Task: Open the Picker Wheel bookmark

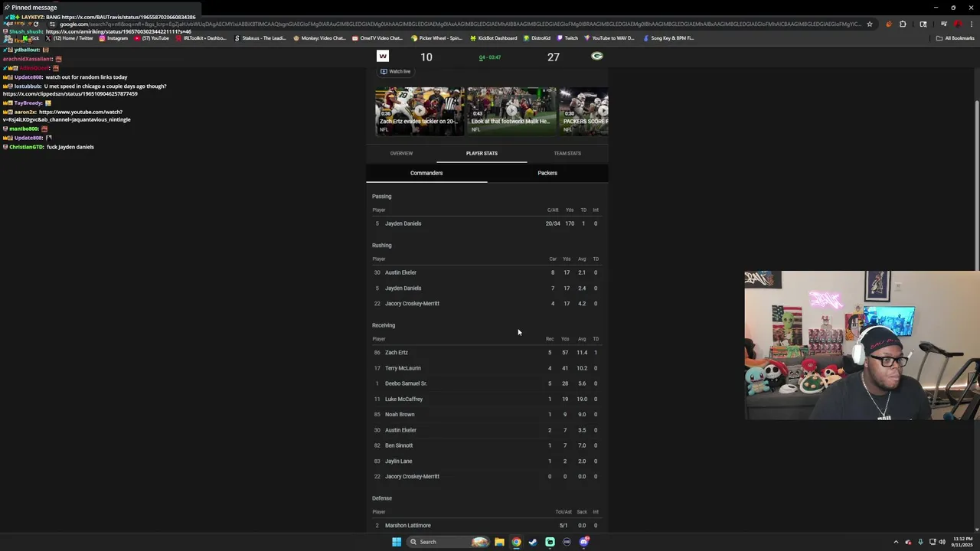Action: 436,38
